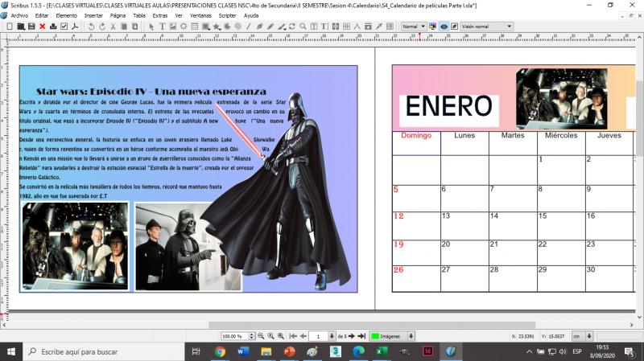Select the Copy Item Properties tool
The height and width of the screenshot is (361, 644).
368,27
